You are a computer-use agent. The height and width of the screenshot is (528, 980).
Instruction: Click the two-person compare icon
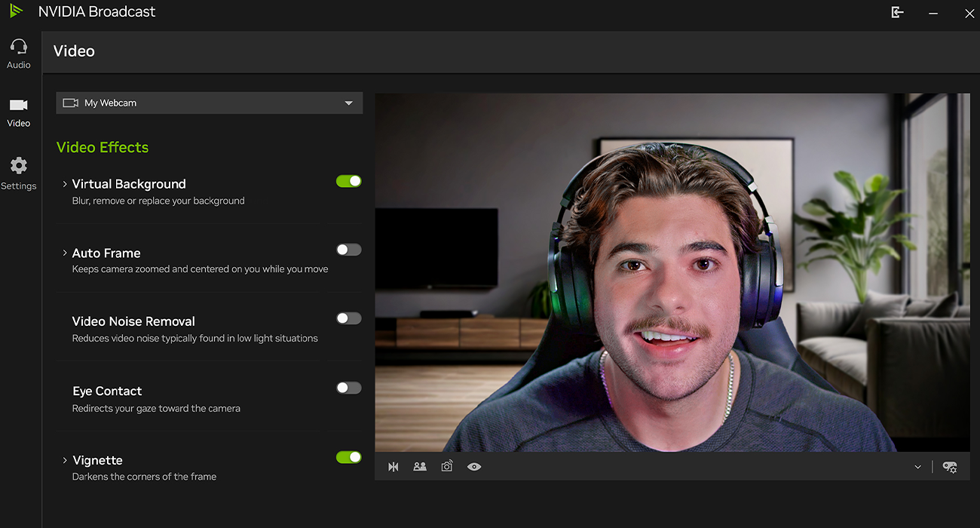click(420, 467)
